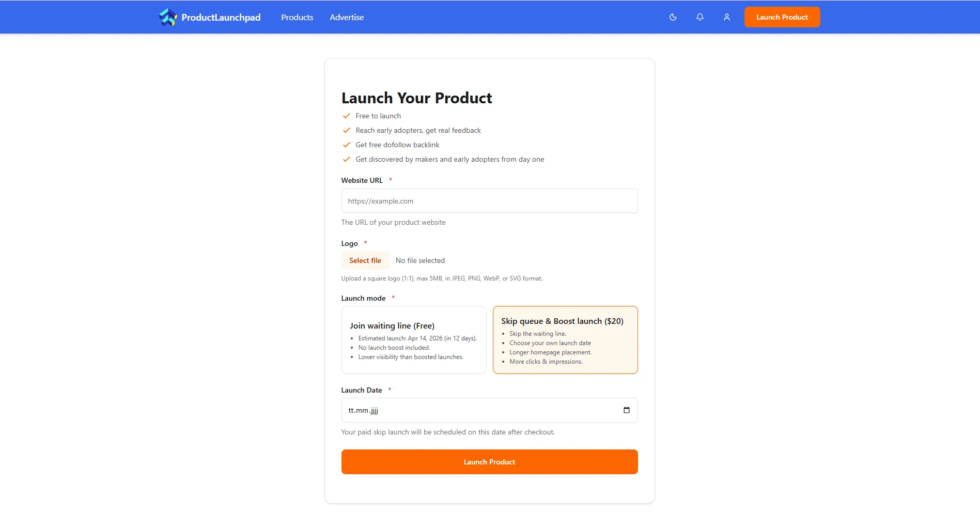Click the ProductLaunchpad brand name
980x529 pixels.
221,17
